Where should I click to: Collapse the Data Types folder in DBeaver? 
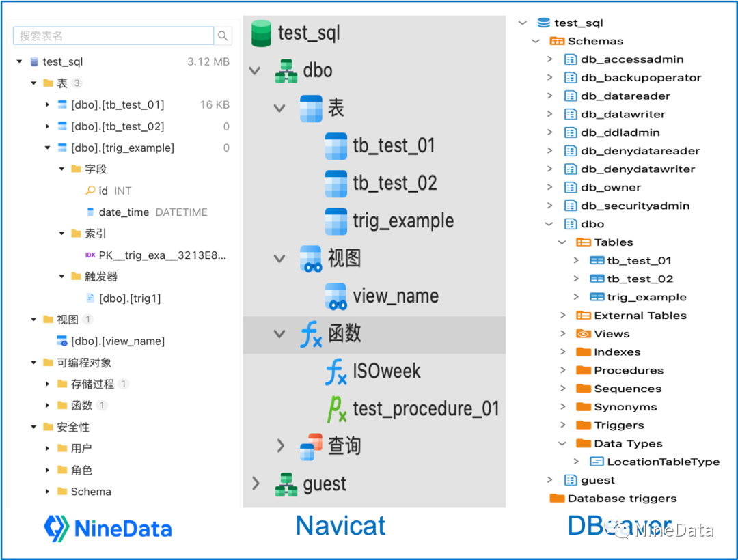pyautogui.click(x=562, y=444)
